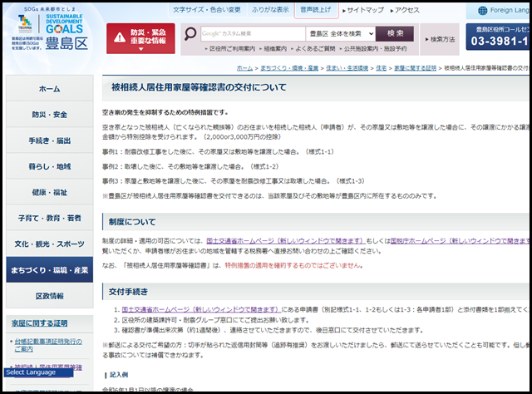The image size is (532, 394).
Task: Click page title 被相続人居住用家屋等確認書の交付について
Action: click(199, 87)
